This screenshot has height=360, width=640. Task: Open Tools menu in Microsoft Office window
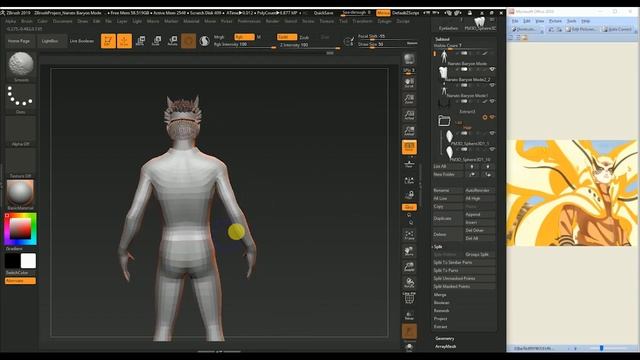[571, 21]
